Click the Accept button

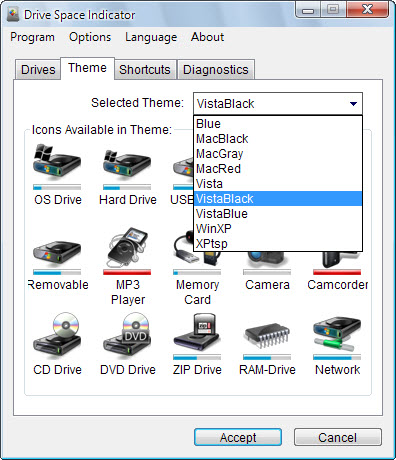(x=238, y=437)
